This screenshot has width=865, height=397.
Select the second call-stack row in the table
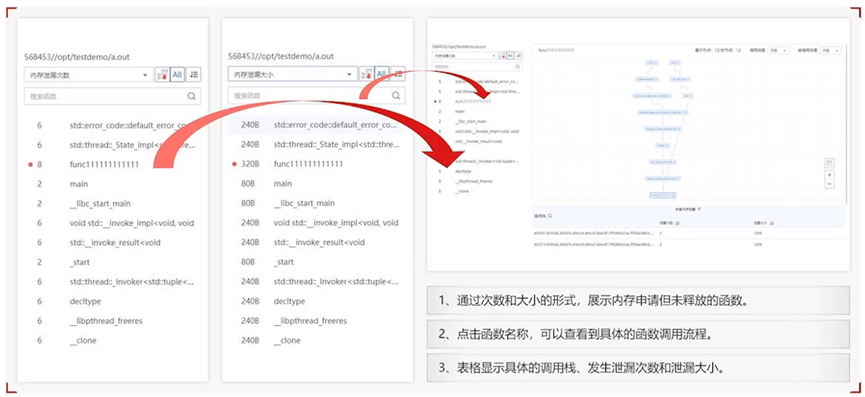click(688, 244)
